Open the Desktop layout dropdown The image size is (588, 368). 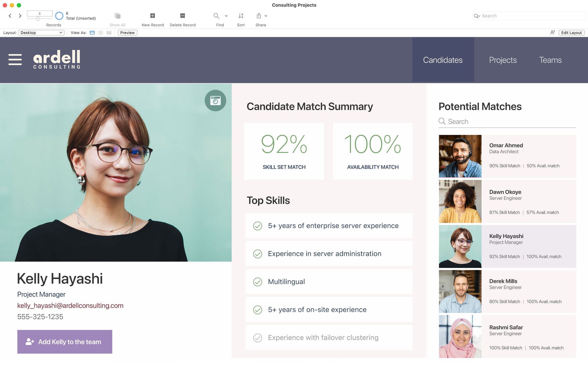click(x=41, y=32)
